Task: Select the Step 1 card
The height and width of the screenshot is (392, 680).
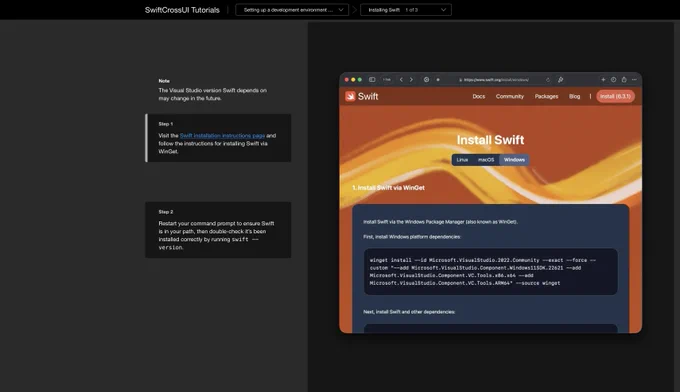Action: pyautogui.click(x=218, y=138)
